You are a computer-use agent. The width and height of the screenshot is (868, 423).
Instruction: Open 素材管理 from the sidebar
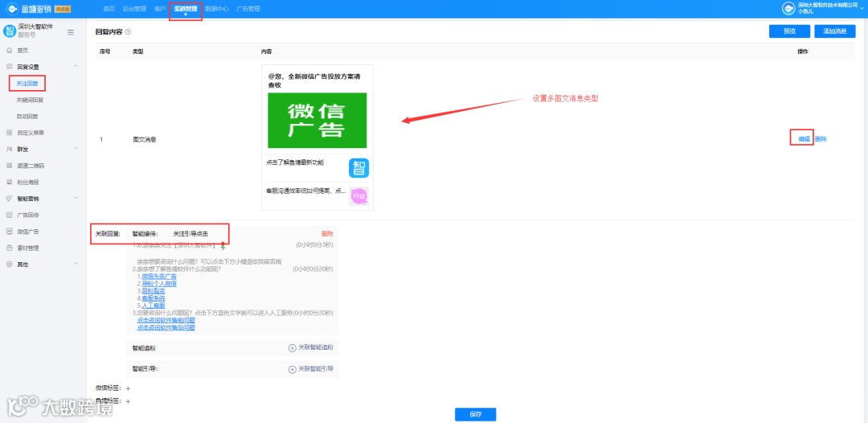(x=27, y=248)
